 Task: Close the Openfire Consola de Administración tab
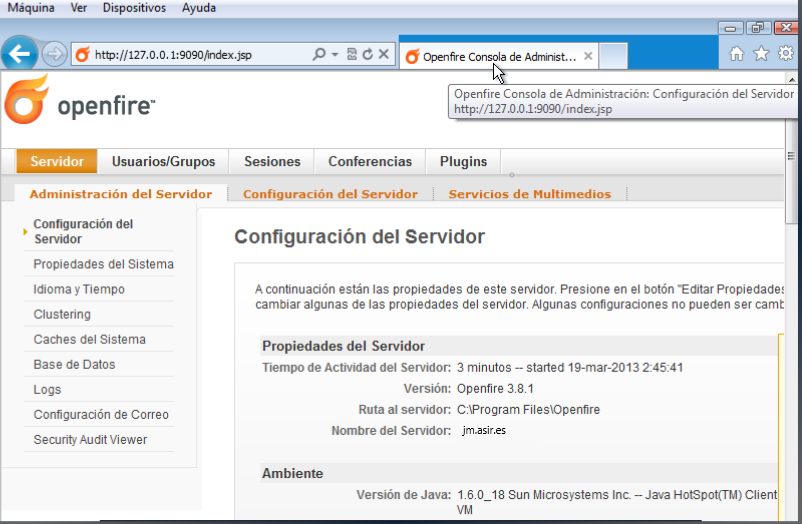(588, 57)
